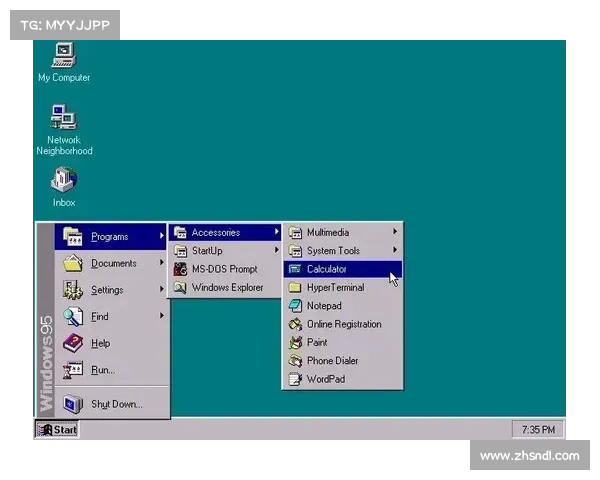600x480 pixels.
Task: Click the Find magnifier icon
Action: point(73,317)
